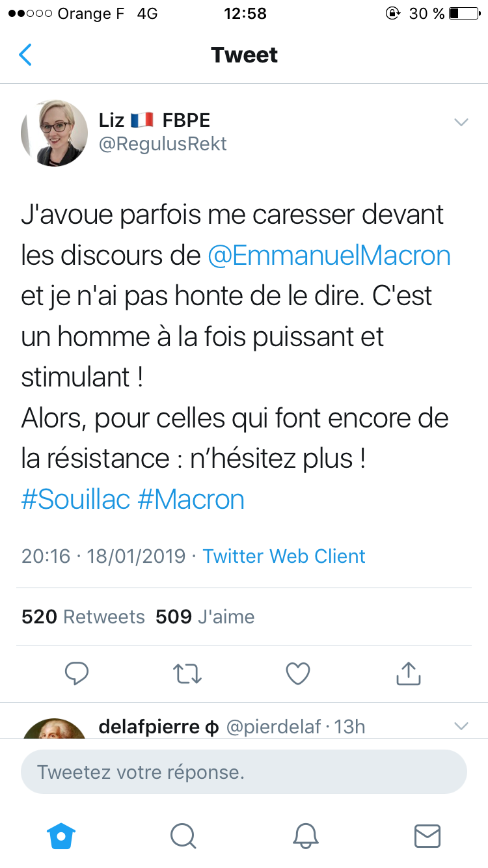
Task: Reply to the tweet via speech bubble icon
Action: [x=77, y=673]
